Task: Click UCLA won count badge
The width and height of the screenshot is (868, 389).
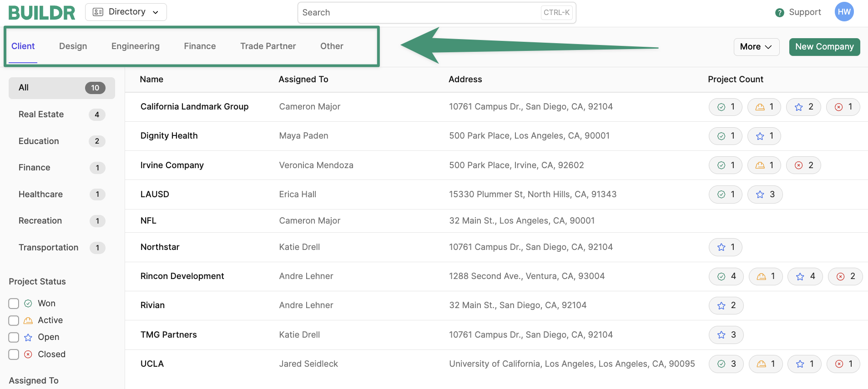Action: pyautogui.click(x=726, y=364)
